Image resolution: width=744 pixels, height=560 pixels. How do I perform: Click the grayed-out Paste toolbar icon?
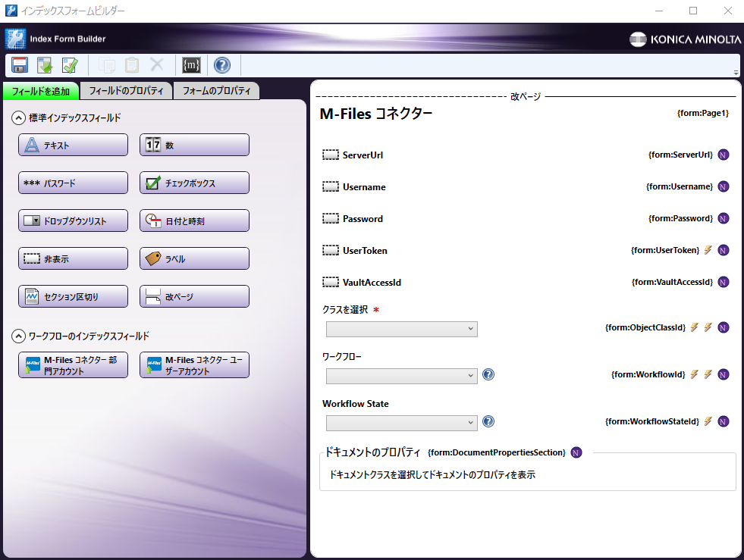pos(132,65)
